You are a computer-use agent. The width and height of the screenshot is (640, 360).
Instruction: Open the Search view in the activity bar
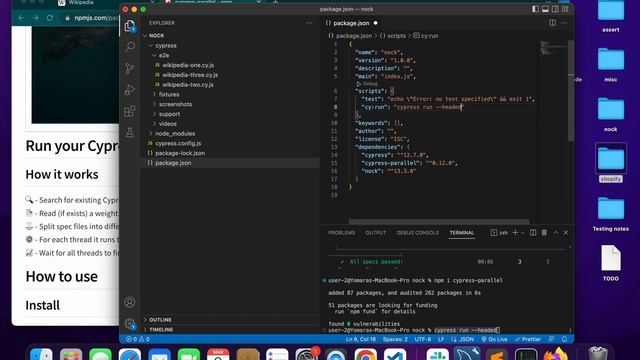click(x=130, y=46)
